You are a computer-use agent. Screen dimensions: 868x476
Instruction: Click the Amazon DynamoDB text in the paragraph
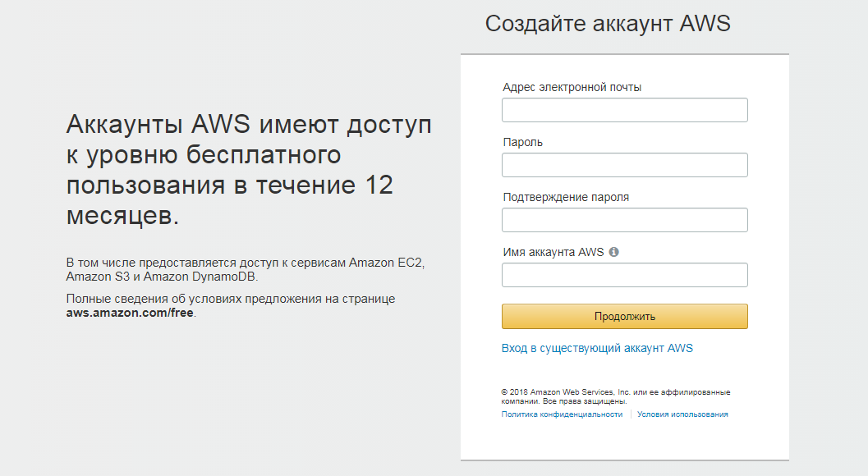[x=200, y=277]
